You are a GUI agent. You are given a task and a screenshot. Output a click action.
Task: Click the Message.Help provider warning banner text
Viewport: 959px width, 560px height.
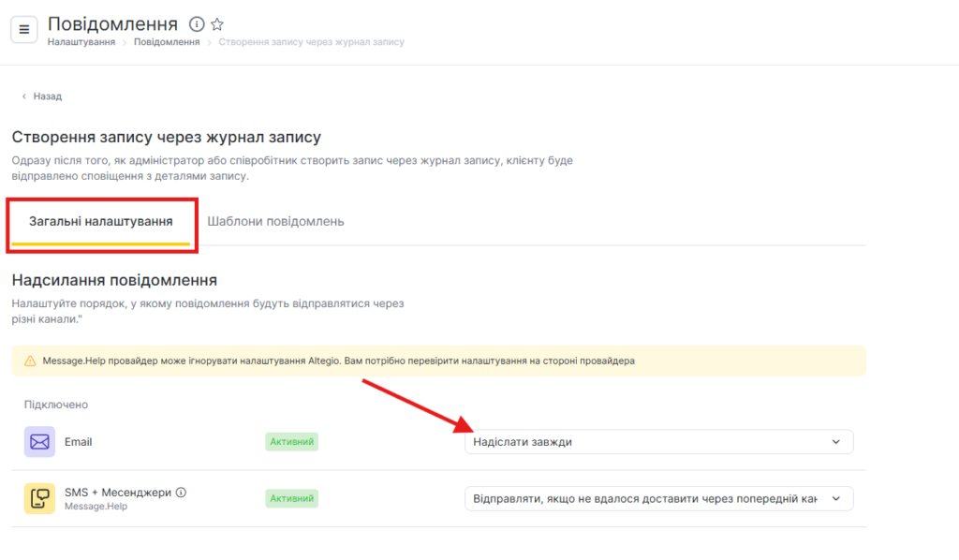(x=339, y=361)
